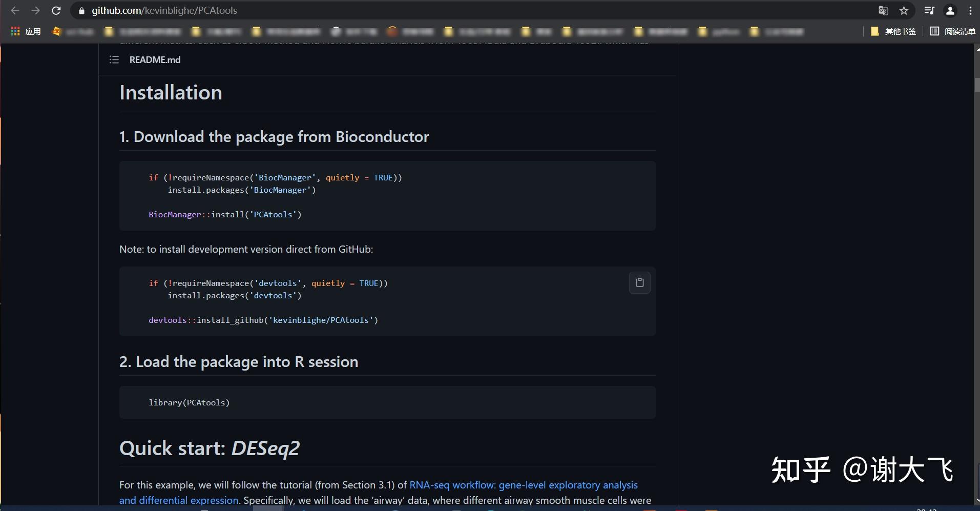Copy the devtools install code block
Viewport: 980px width, 511px height.
639,282
